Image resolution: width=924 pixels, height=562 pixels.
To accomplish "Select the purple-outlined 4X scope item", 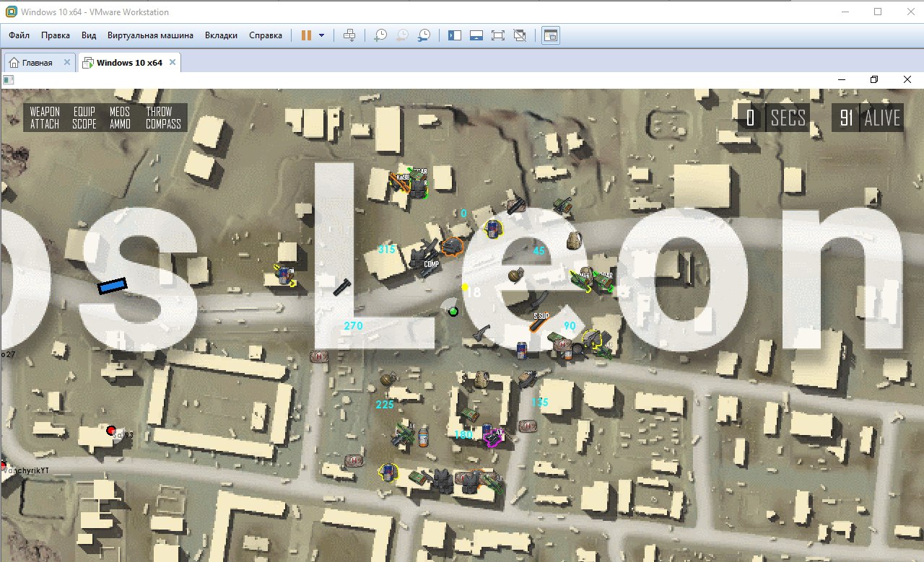I will coord(493,436).
